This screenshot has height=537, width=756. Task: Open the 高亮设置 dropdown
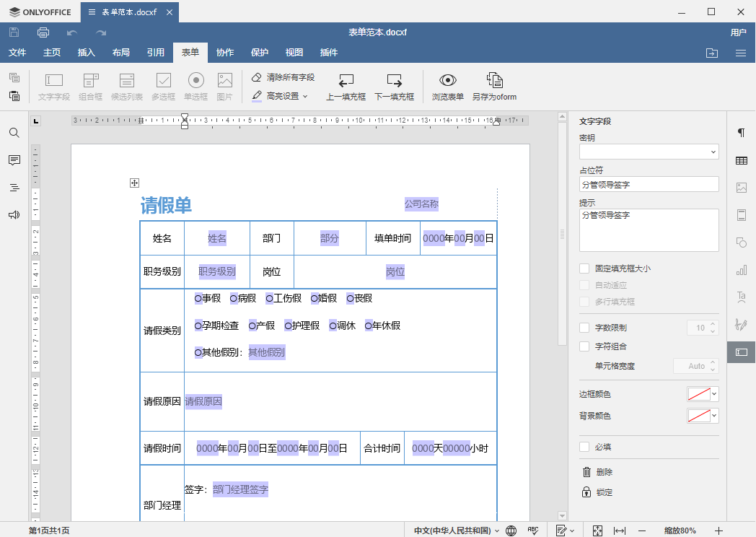click(280, 96)
